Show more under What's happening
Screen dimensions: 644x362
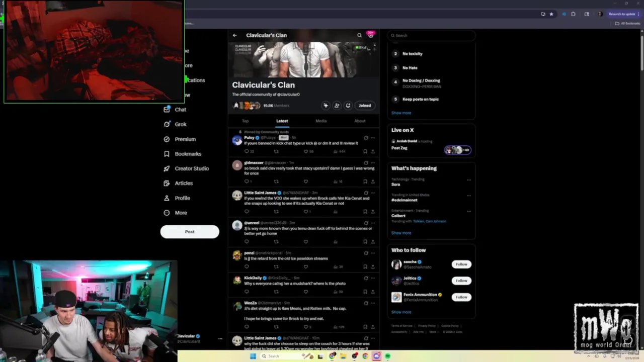(x=401, y=233)
